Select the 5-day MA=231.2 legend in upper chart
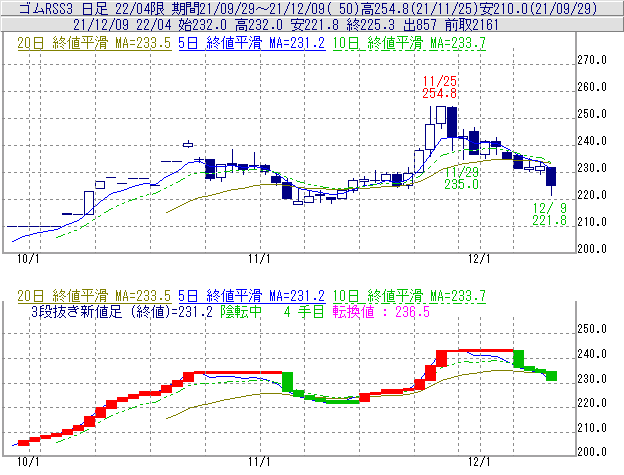Viewport: 624px width, 475px height. pyautogui.click(x=252, y=43)
